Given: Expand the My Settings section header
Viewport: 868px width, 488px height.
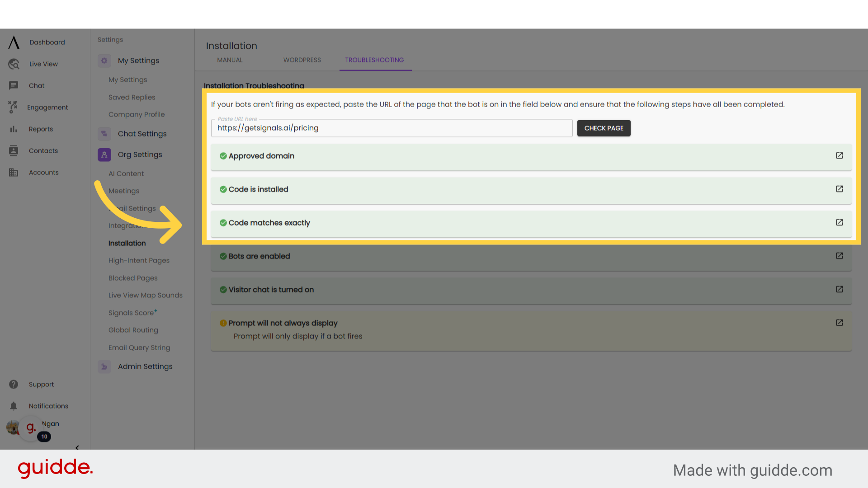Looking at the screenshot, I should click(138, 61).
